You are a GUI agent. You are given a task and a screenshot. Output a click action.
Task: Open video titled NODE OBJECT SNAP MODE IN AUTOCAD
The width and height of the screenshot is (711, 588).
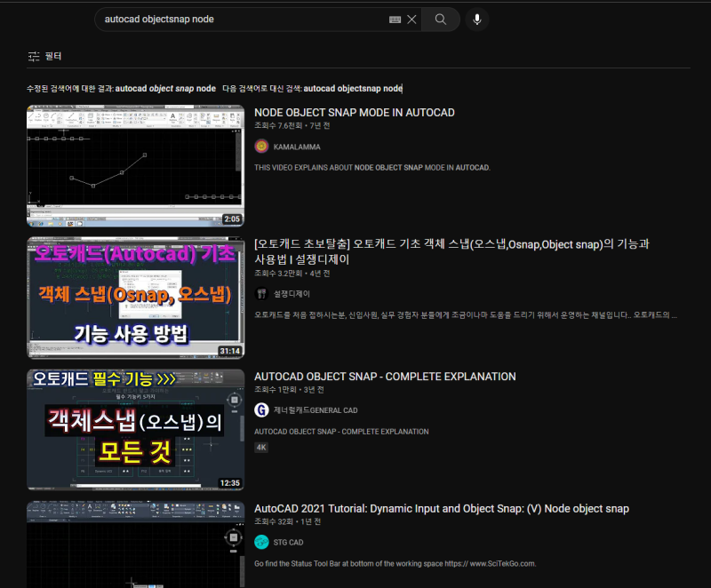354,112
